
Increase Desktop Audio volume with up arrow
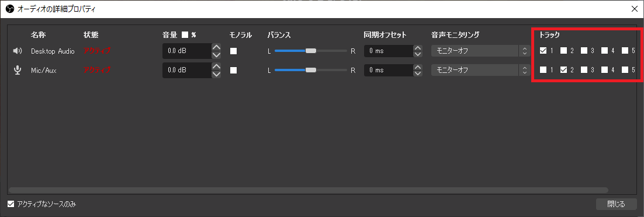(216, 47)
